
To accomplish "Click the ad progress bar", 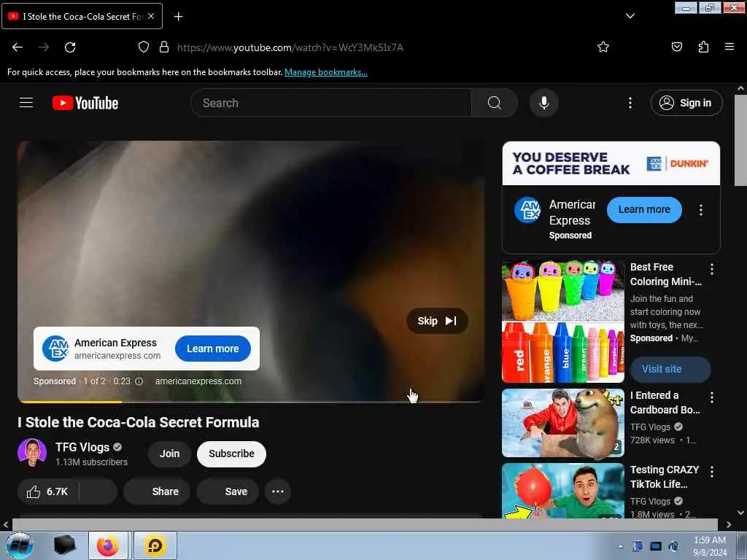I will click(251, 402).
